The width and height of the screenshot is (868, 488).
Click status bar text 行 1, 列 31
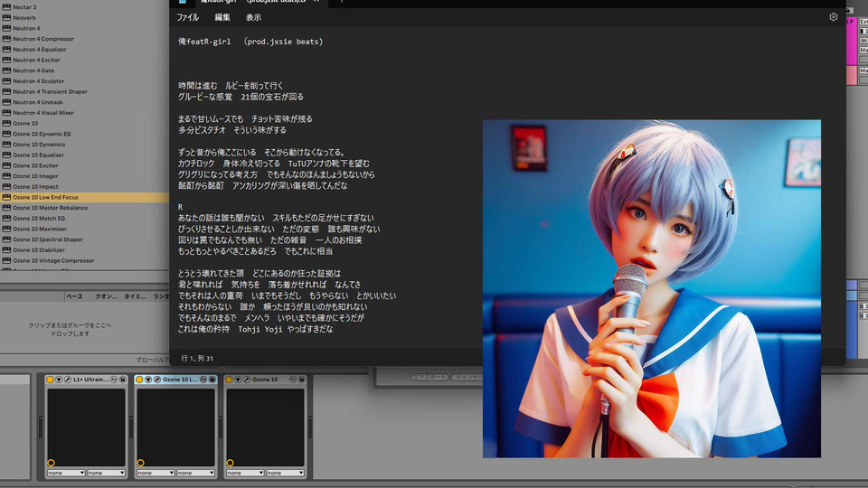pyautogui.click(x=197, y=359)
